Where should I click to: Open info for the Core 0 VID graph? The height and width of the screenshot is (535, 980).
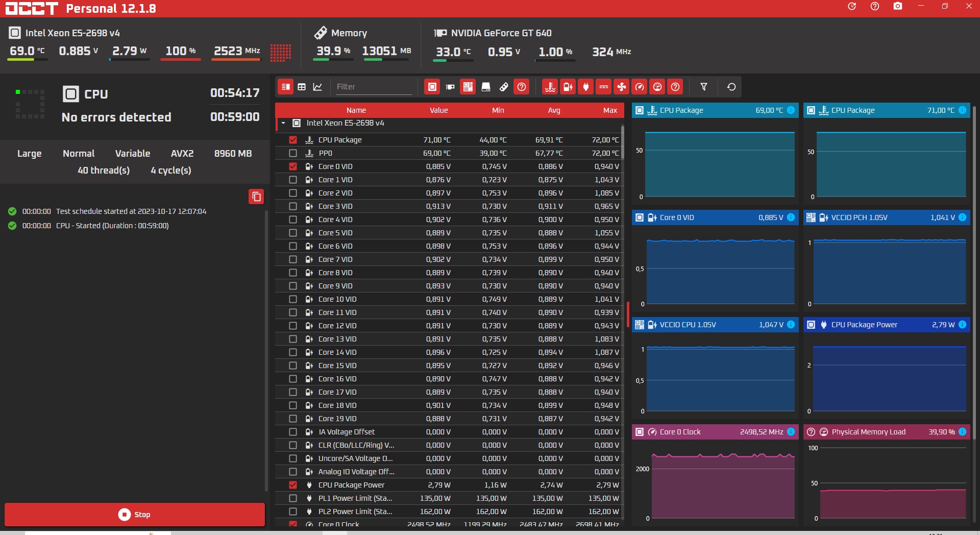[x=791, y=217]
